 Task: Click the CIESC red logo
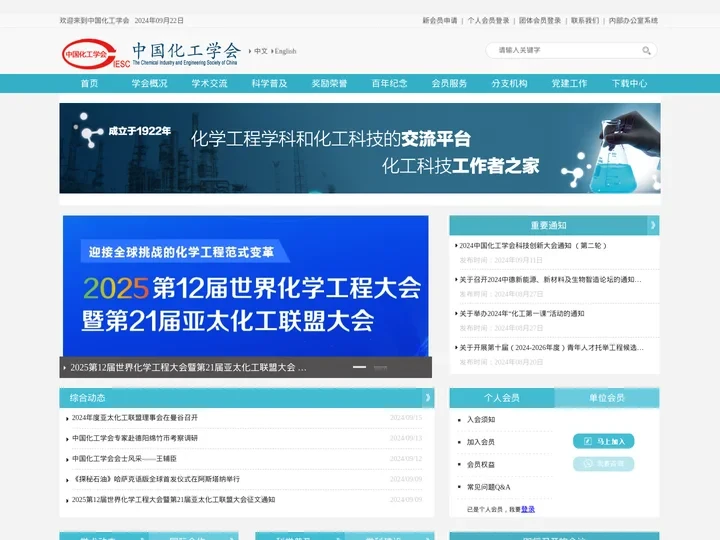(x=96, y=54)
